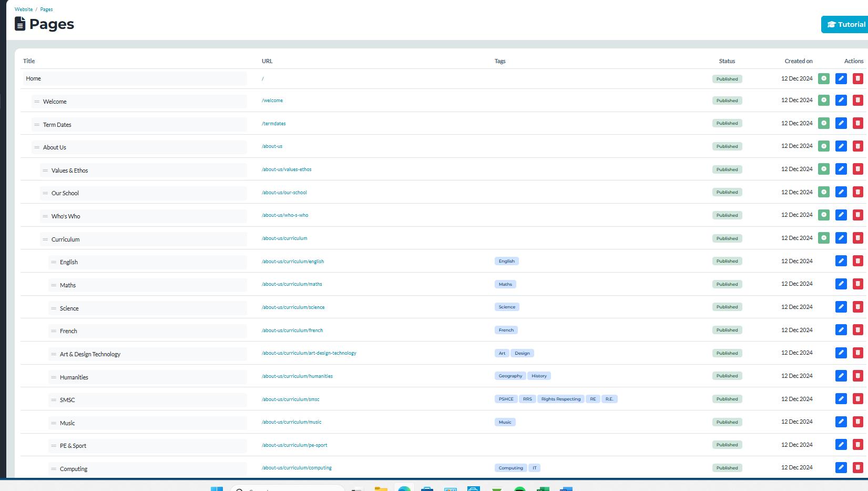This screenshot has width=868, height=491.
Task: Delete the Term Dates page
Action: [x=858, y=123]
